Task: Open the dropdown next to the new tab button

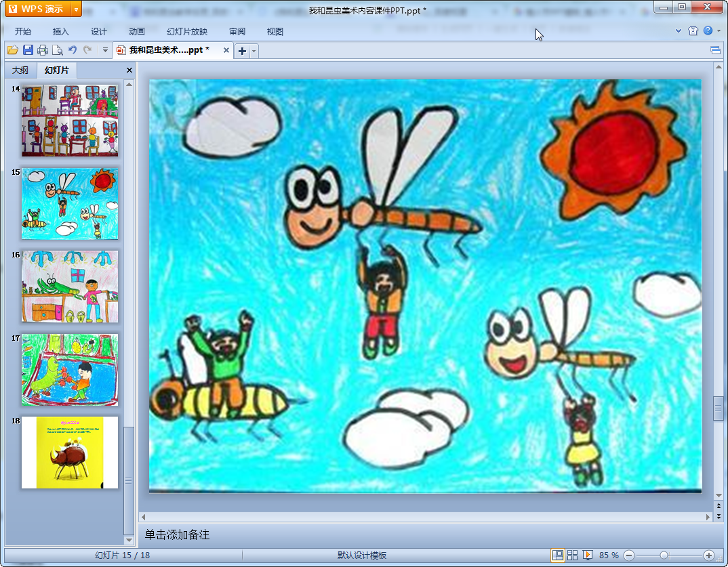Action: [x=254, y=51]
